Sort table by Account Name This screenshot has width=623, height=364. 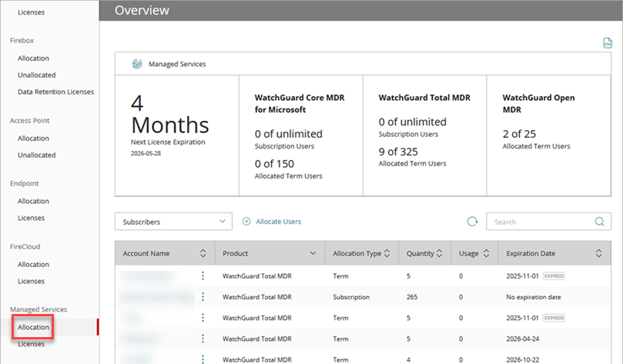coord(203,253)
